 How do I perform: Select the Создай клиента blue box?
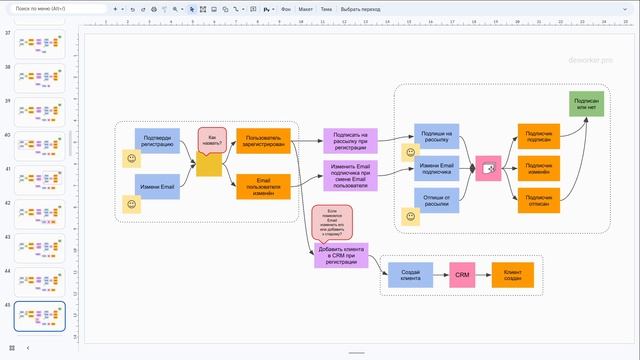click(x=410, y=275)
